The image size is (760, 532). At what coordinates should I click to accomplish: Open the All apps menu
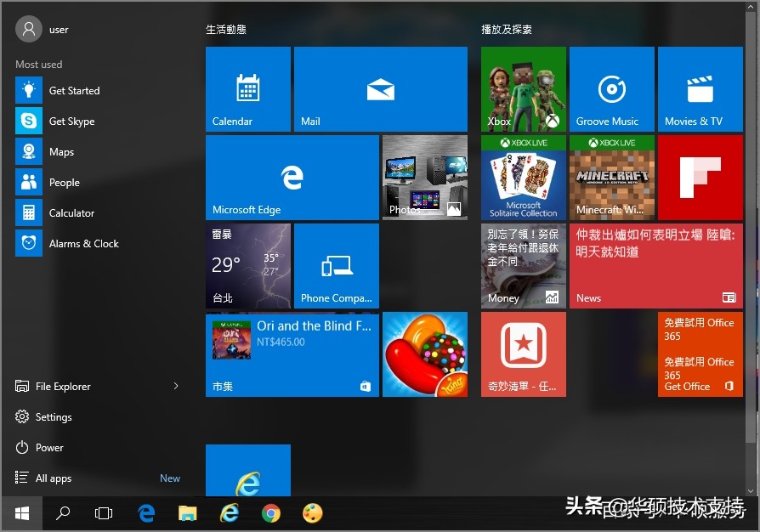[x=54, y=478]
